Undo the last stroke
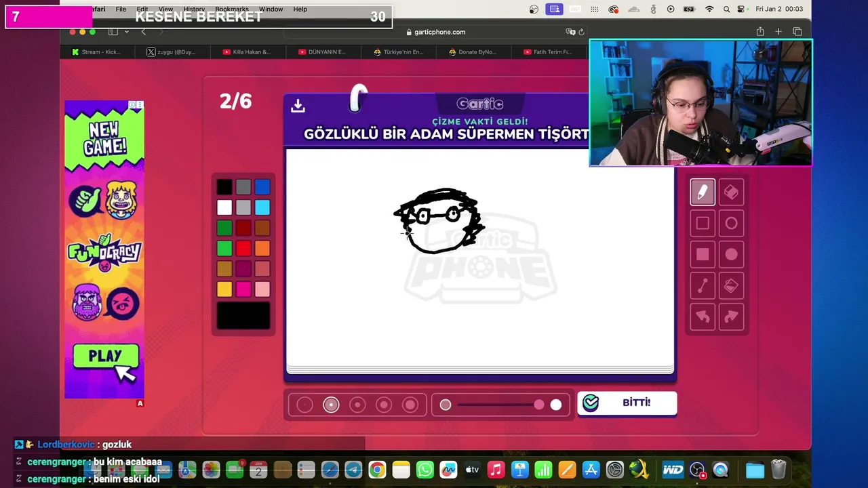868x488 pixels. pos(703,317)
